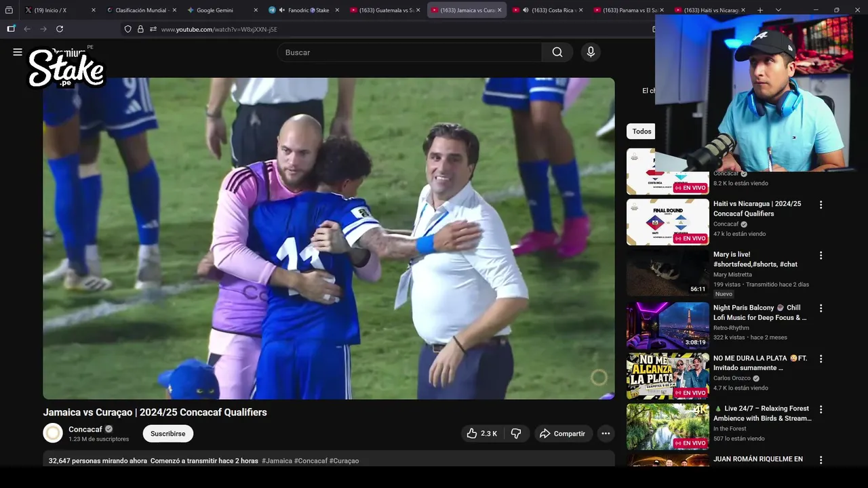
Task: Open options for Haiti vs Nicaragua video
Action: pos(821,205)
